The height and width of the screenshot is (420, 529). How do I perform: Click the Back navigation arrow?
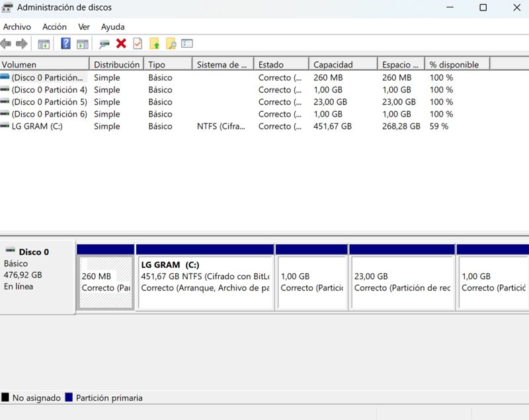[7, 44]
